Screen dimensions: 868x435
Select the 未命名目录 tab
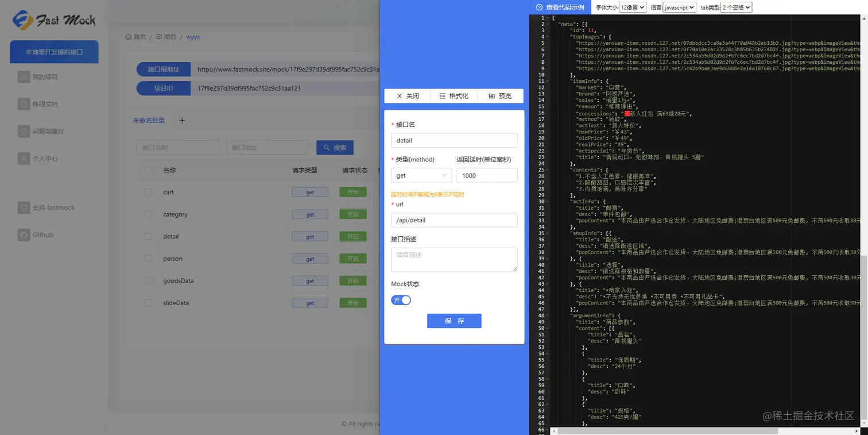[149, 121]
